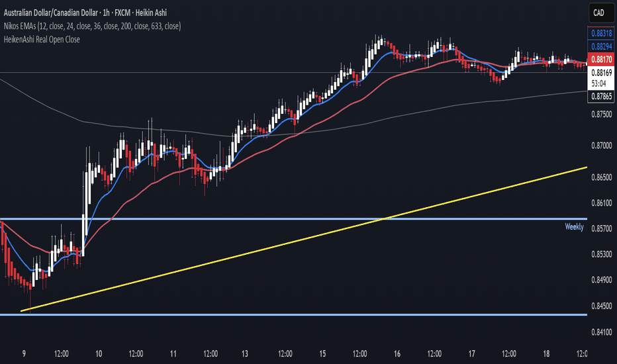Open the Nikos EMAs indicator legend
This screenshot has height=364, width=617.
93,26
